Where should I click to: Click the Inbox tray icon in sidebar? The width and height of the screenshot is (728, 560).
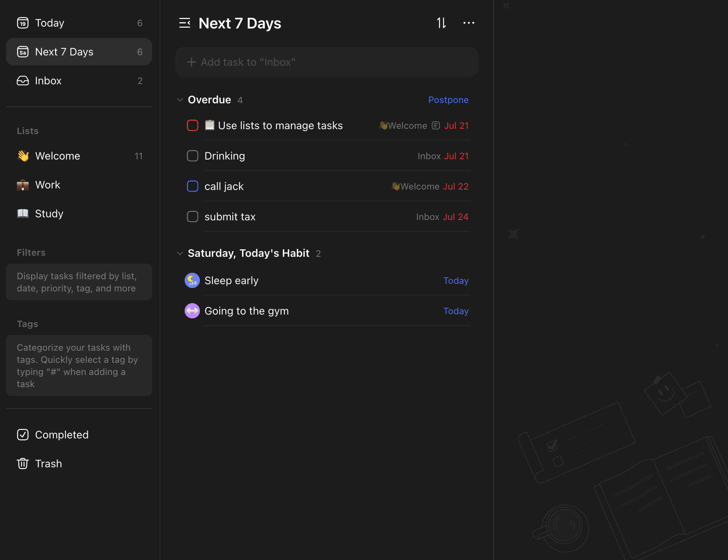[x=23, y=81]
